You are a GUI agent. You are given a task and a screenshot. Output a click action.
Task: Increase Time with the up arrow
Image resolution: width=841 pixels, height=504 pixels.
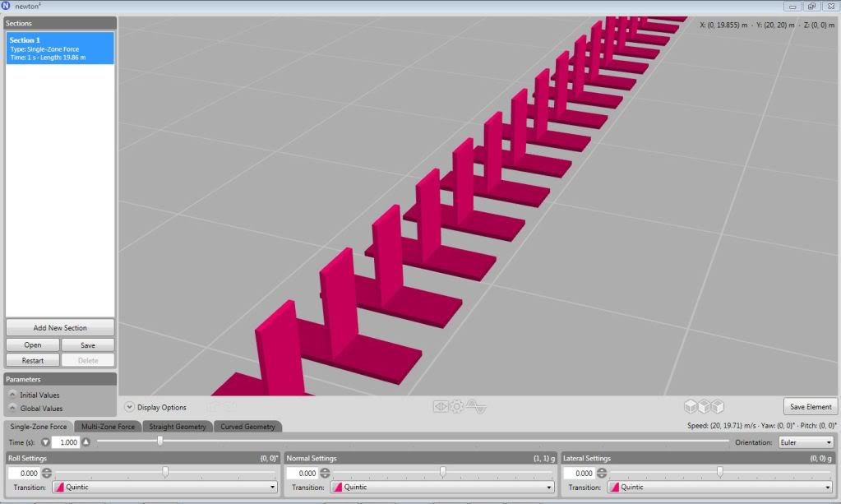point(85,442)
